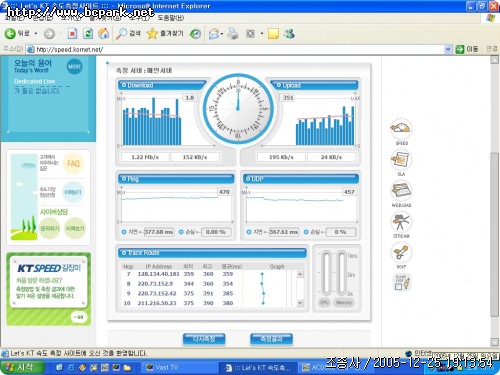Toggle checkbox below the VOIP icon
Screen dimensions: 500x375
tap(398, 287)
